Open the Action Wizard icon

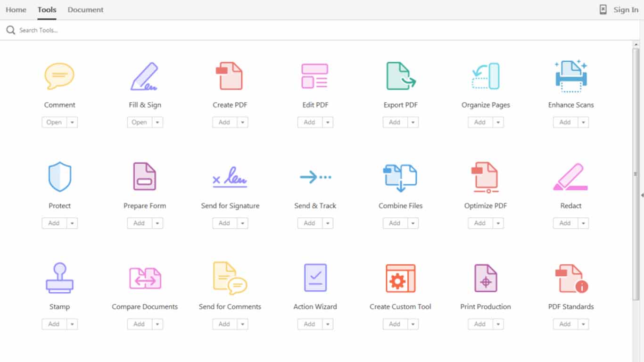315,278
